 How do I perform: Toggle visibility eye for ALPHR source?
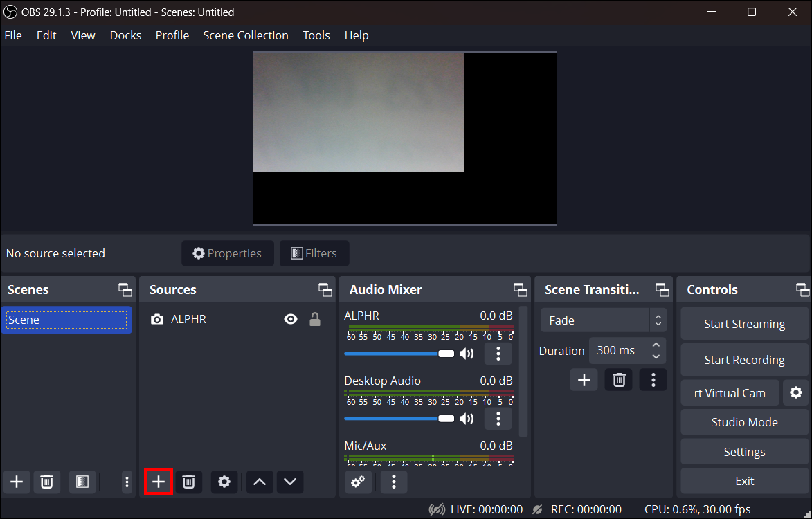pos(291,319)
